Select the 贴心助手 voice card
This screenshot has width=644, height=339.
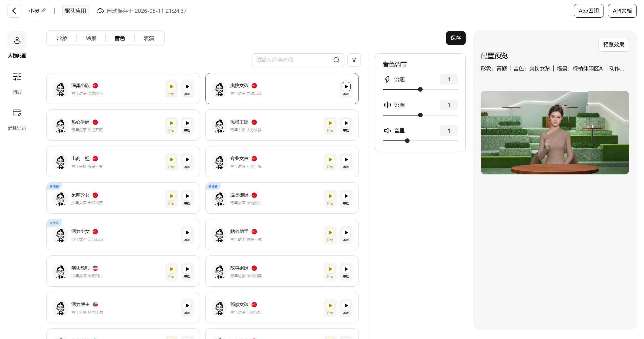pos(282,235)
